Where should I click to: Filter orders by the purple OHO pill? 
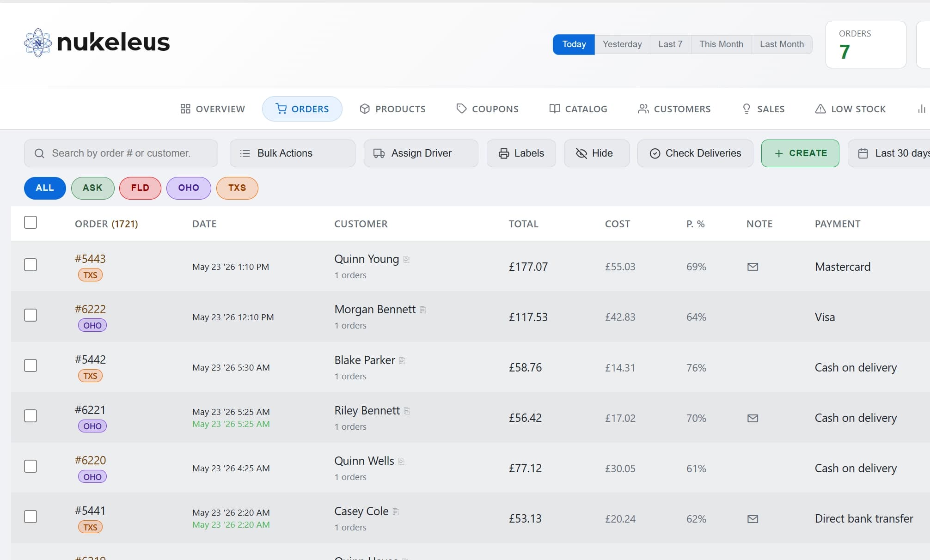189,188
